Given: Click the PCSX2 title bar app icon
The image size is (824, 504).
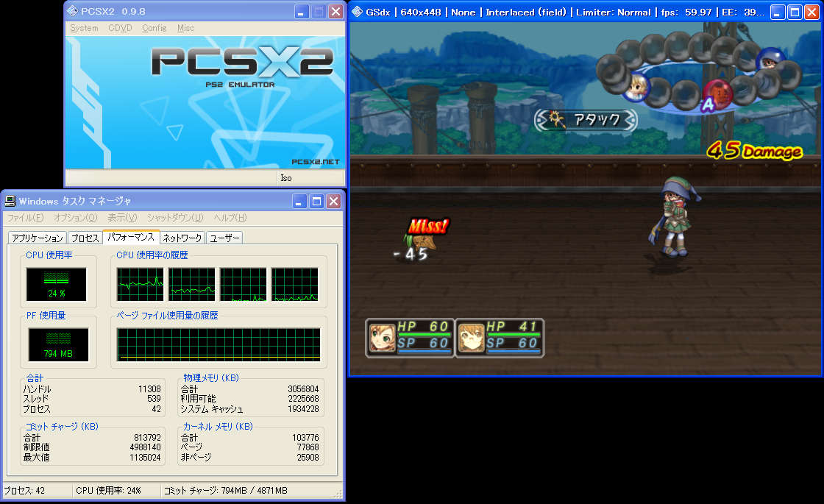Looking at the screenshot, I should [x=73, y=11].
